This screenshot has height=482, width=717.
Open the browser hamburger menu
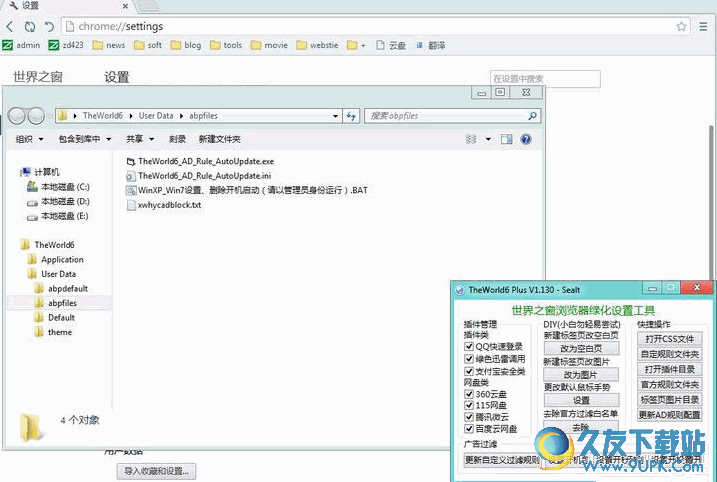click(x=703, y=27)
